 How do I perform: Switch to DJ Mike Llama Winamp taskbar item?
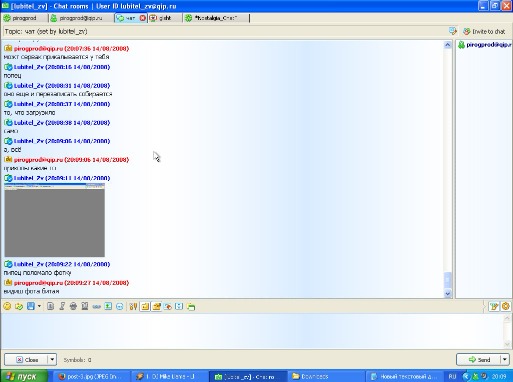(168, 376)
